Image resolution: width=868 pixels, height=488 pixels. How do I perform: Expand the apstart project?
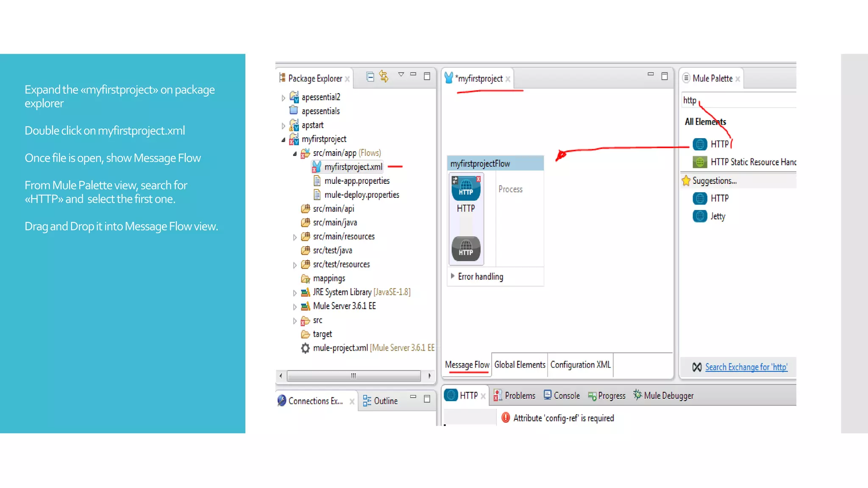coord(283,126)
